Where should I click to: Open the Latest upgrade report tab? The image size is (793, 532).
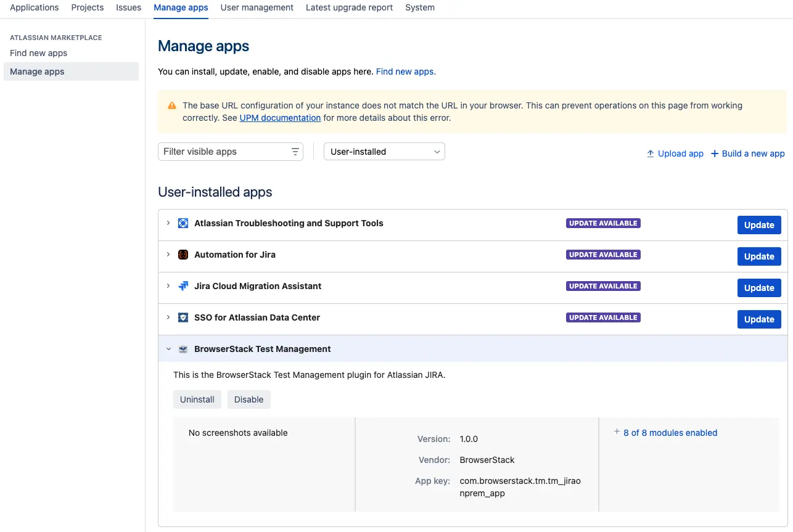point(349,7)
